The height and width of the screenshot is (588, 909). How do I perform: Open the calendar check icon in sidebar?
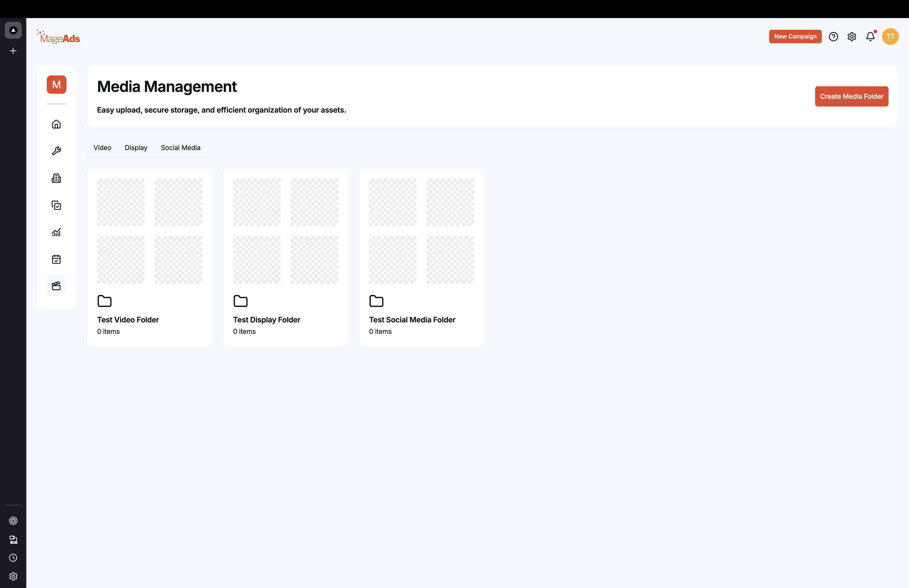(x=57, y=259)
